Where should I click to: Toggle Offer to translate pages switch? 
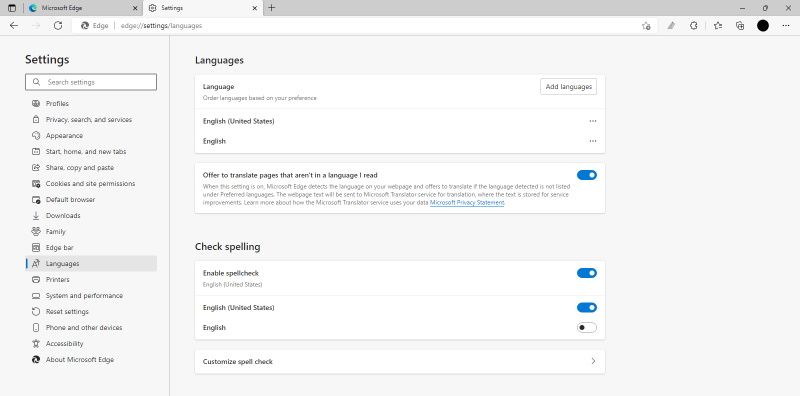tap(587, 175)
